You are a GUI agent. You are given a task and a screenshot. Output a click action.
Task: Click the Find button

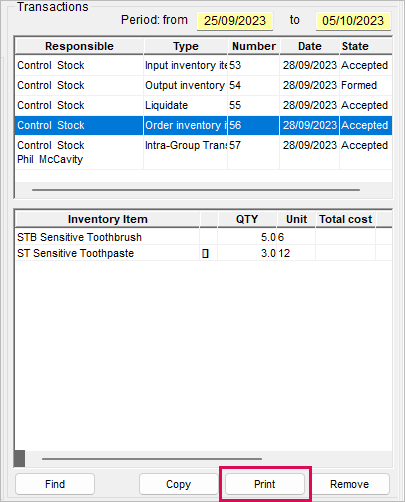pyautogui.click(x=55, y=484)
